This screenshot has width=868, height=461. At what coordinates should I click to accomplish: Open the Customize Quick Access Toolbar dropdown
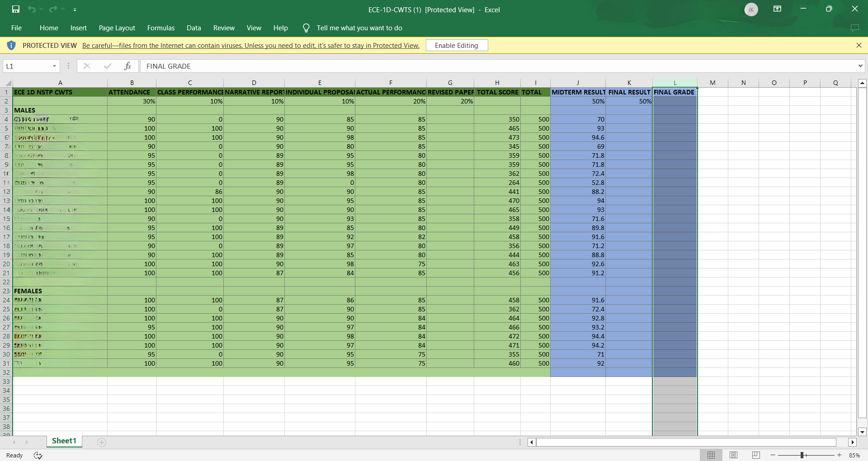75,9
